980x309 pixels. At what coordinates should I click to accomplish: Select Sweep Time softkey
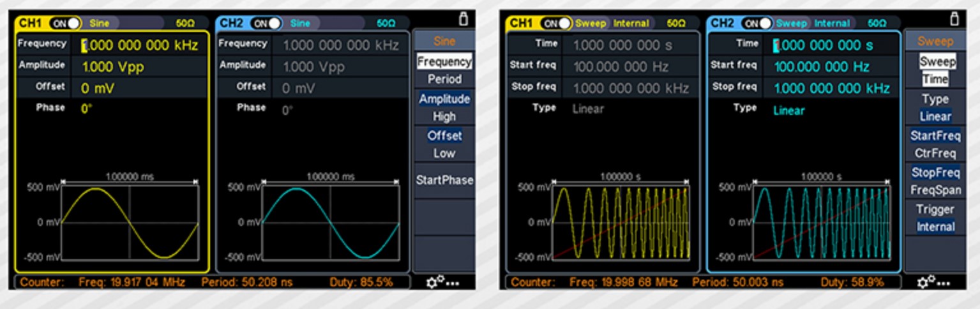(x=935, y=70)
